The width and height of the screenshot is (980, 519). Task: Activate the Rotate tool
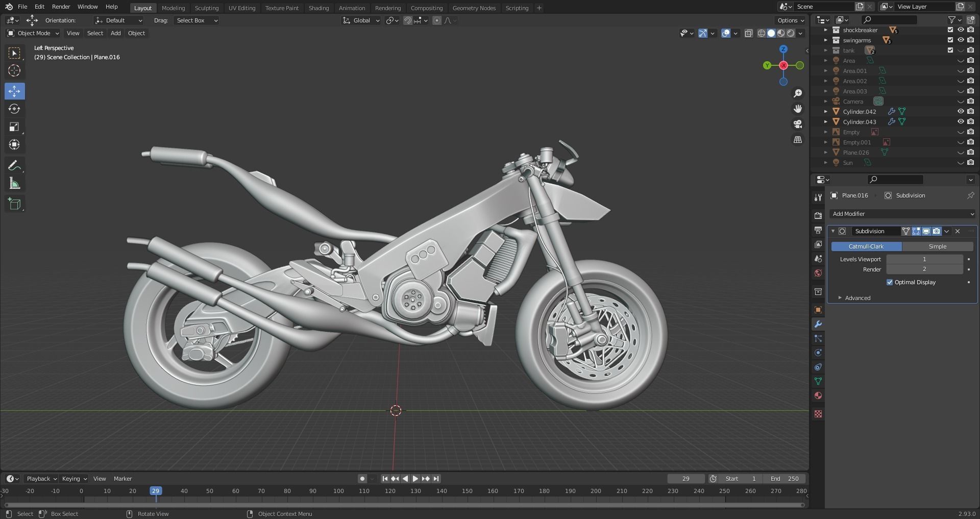[14, 109]
